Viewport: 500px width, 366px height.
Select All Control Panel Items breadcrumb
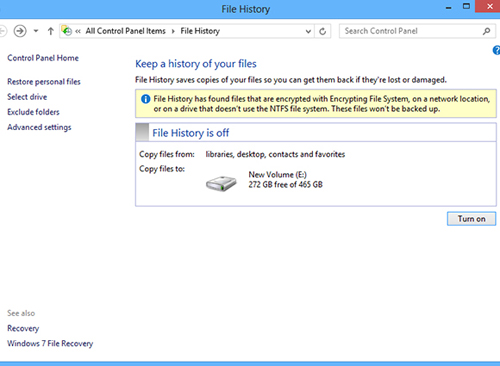125,31
